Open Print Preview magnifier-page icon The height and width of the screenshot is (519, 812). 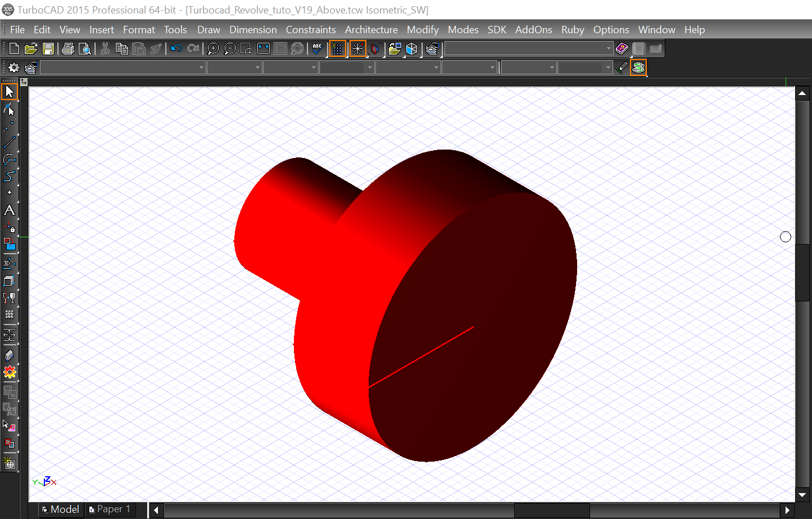tap(85, 49)
